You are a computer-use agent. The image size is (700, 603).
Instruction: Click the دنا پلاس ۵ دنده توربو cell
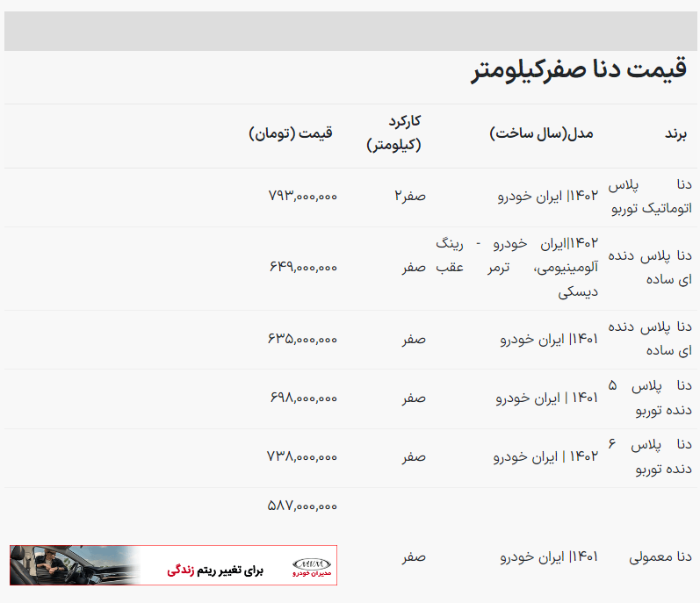(x=650, y=398)
